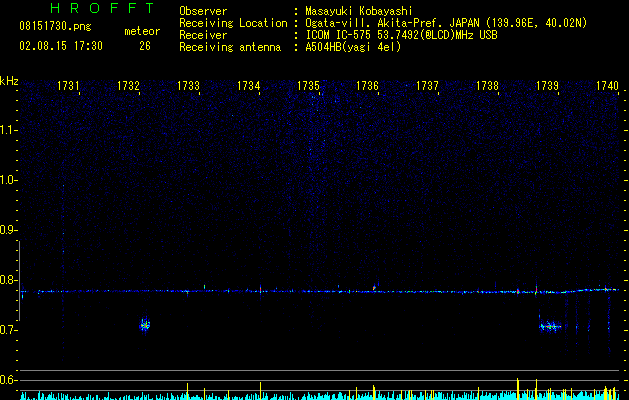
Task: Click the meteor label
Action: coord(142,31)
